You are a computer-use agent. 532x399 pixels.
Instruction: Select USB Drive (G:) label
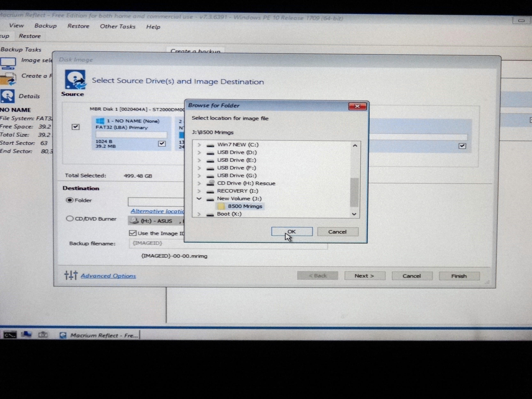[237, 175]
